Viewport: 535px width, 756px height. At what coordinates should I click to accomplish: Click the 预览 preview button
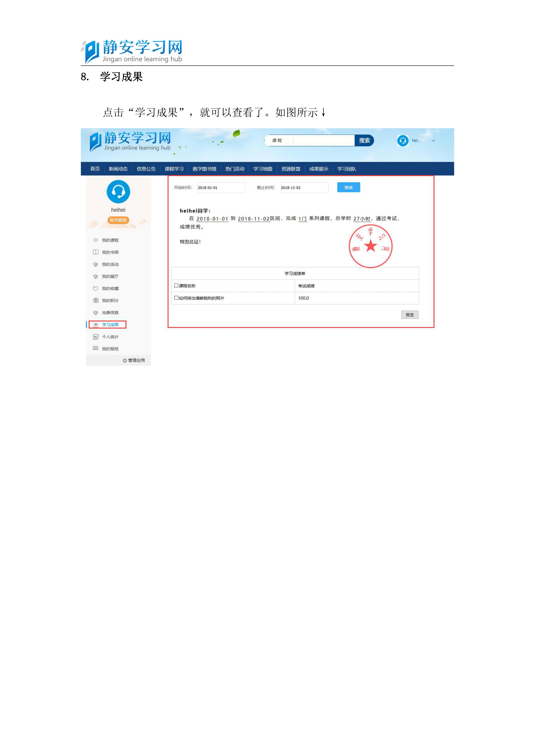click(410, 315)
